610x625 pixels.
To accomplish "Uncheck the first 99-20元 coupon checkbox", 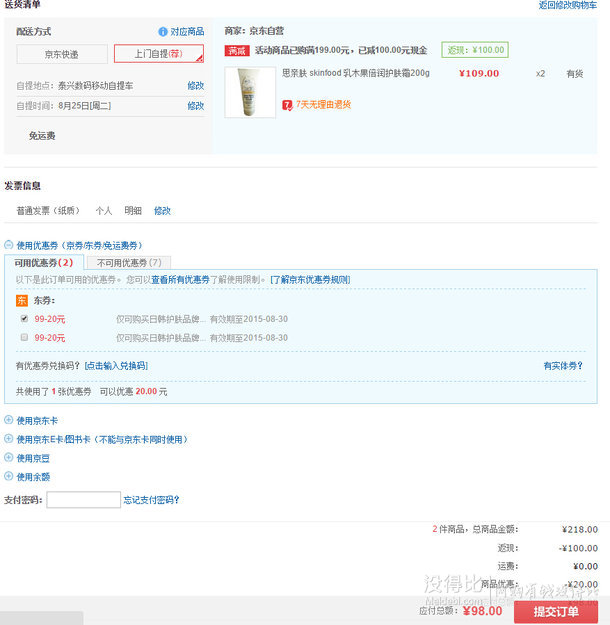I will [24, 318].
